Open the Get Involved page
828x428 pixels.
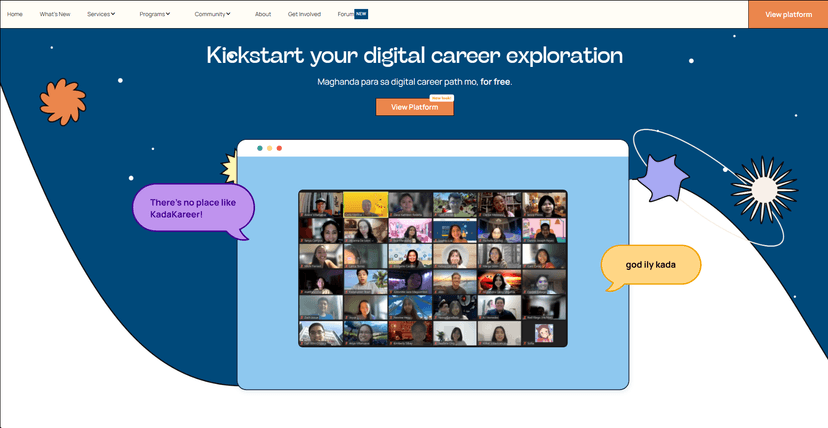[x=304, y=14]
